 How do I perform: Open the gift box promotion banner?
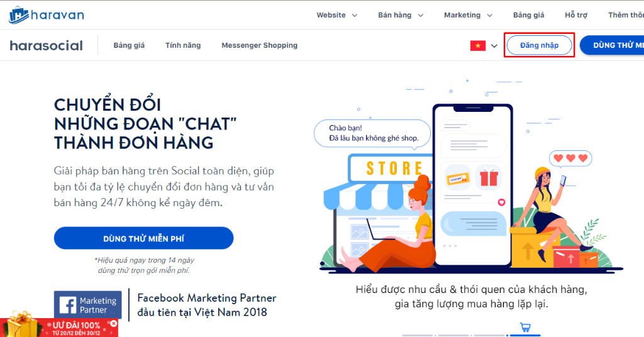58,326
